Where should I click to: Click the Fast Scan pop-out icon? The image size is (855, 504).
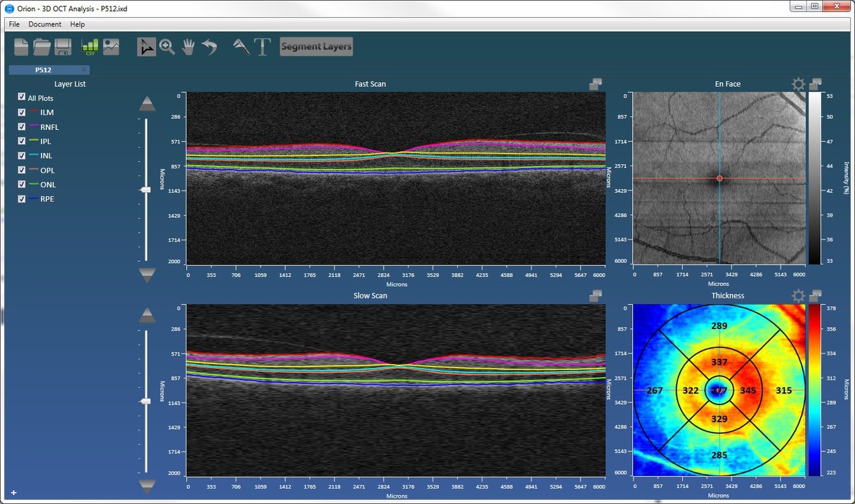pos(595,85)
